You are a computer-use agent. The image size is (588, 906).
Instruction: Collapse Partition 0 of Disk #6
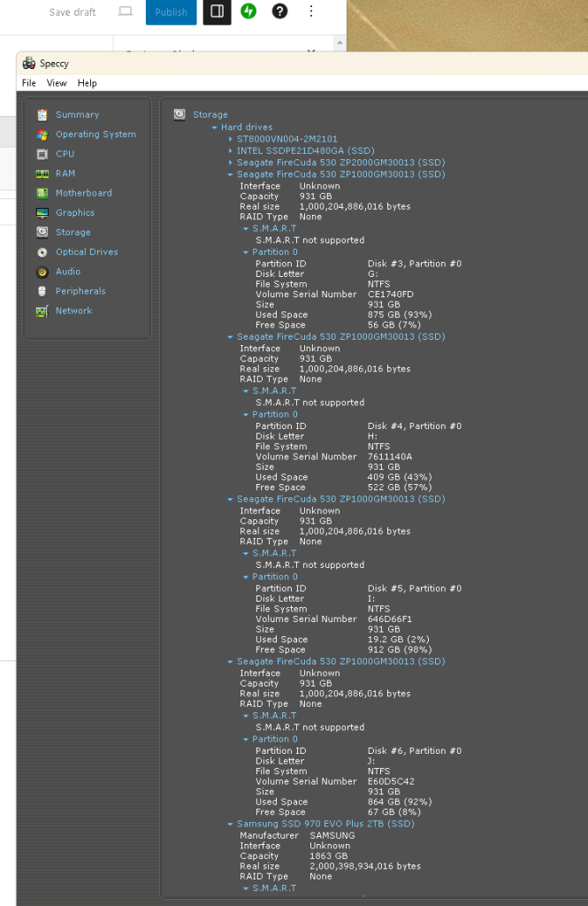pyautogui.click(x=246, y=740)
